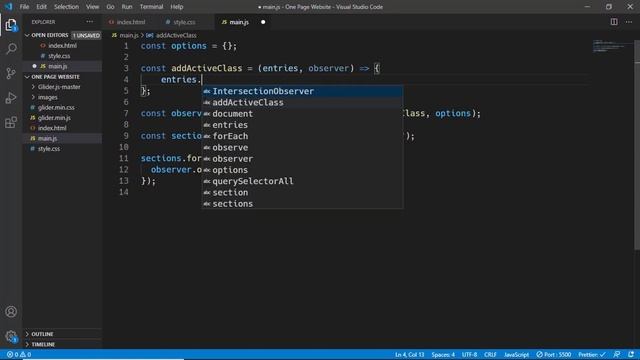Choose entries from suggestion list

point(302,125)
